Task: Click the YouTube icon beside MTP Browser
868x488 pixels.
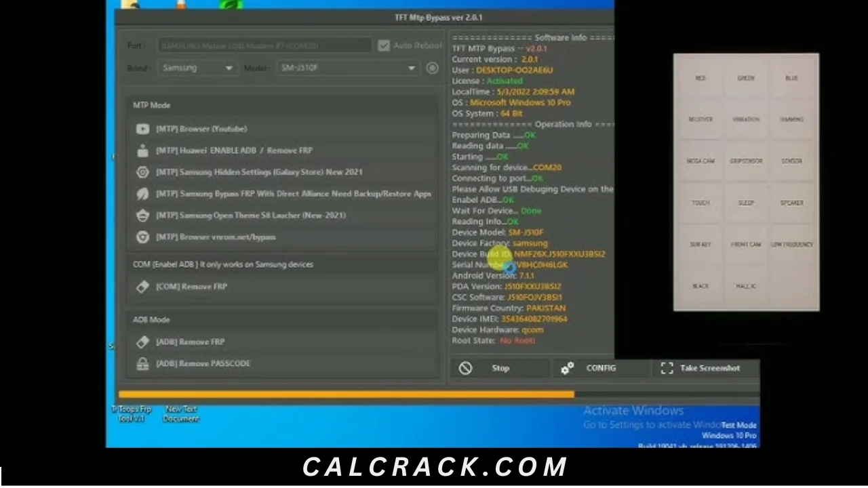Action: (x=142, y=129)
